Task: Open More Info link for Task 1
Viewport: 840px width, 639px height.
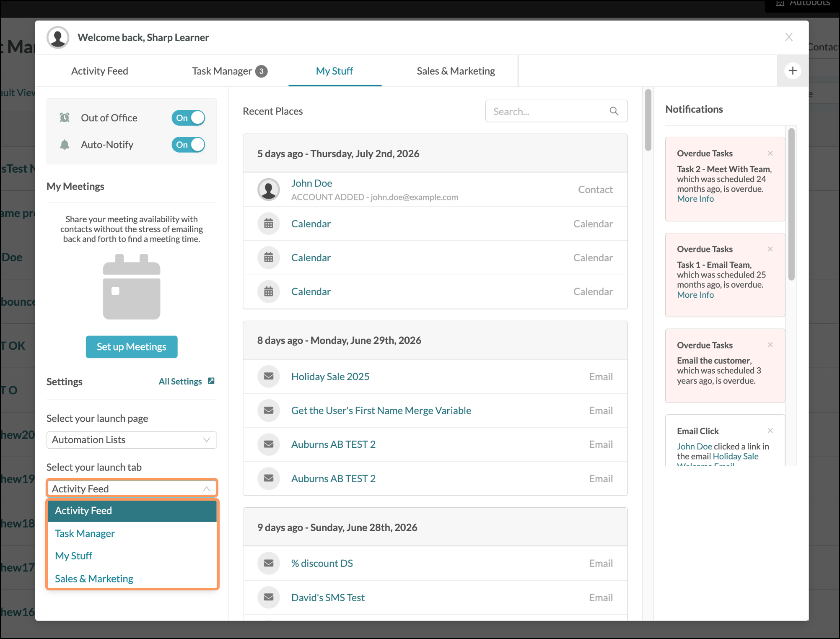Action: [695, 295]
